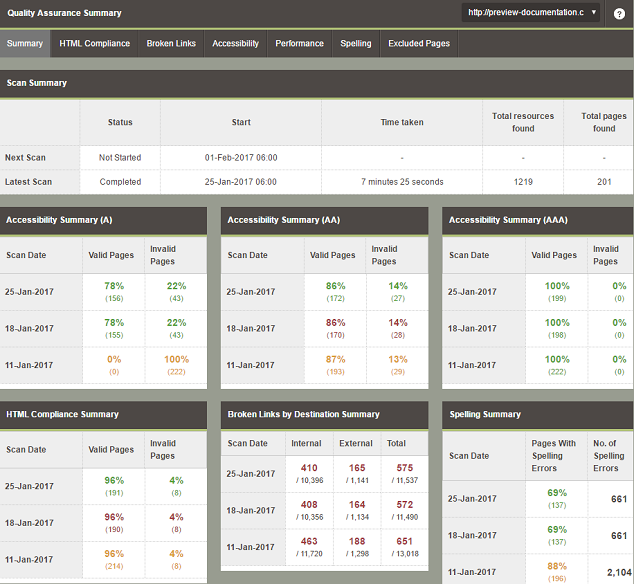Viewport: 634px width, 584px height.
Task: Click 100% invalid pages (222) in Accessibility A
Action: coord(176,365)
